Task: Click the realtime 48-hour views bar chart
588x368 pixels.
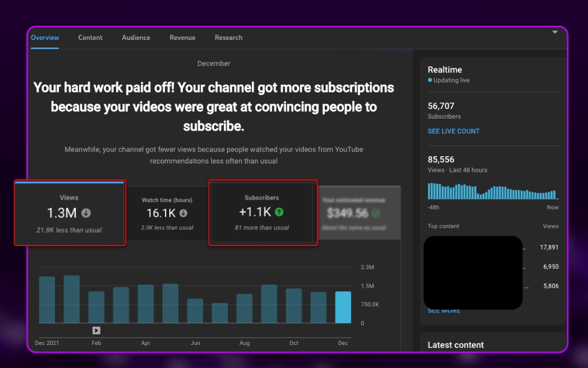Action: point(491,191)
